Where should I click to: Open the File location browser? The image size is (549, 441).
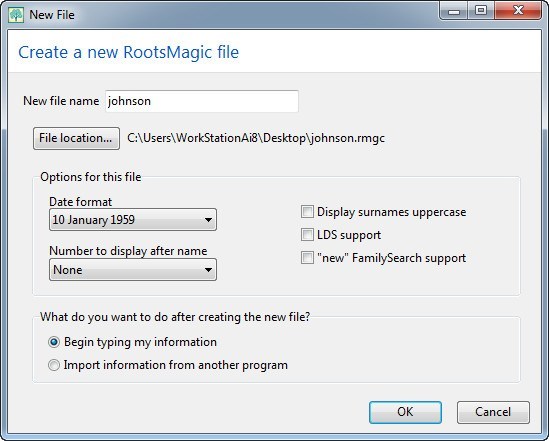pyautogui.click(x=76, y=139)
